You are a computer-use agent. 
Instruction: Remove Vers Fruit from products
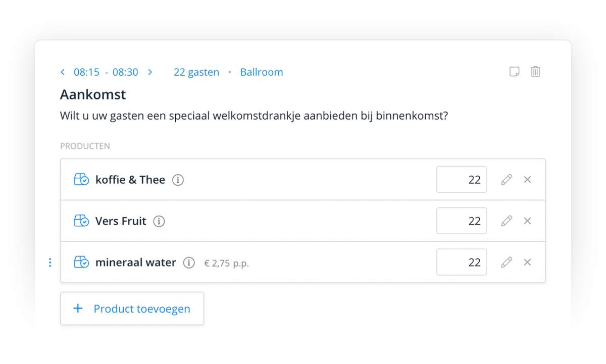tap(527, 221)
